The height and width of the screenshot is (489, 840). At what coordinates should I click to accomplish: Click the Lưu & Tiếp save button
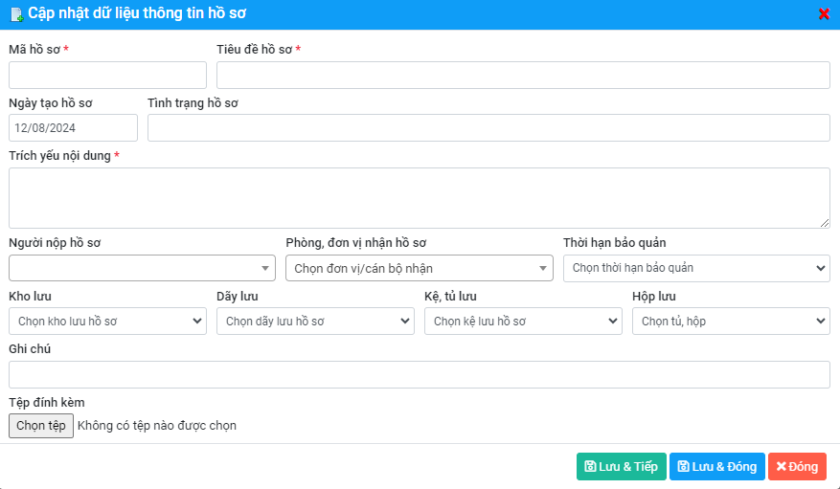click(621, 467)
